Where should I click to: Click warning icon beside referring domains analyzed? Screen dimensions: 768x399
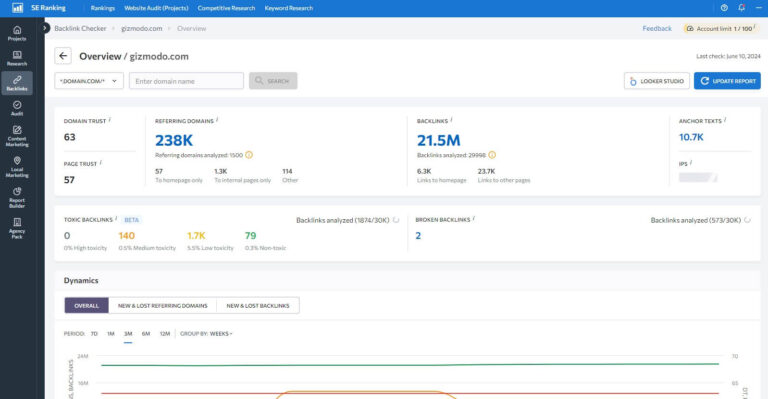coord(249,155)
